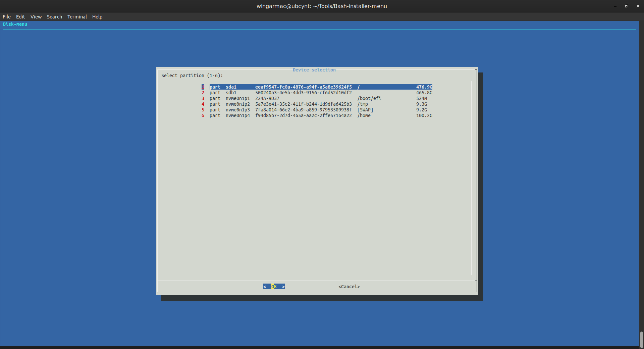
Task: Click the Device selection dialog title
Action: [x=314, y=70]
